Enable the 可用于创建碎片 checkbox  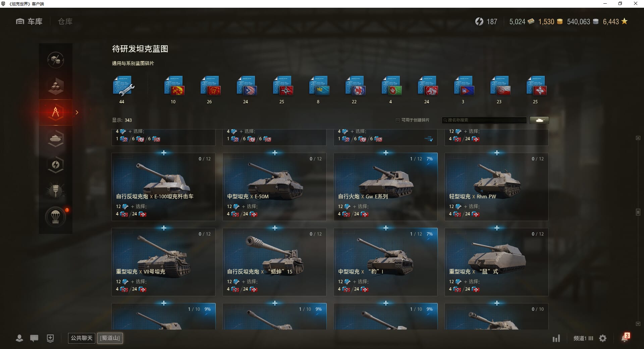pos(398,120)
